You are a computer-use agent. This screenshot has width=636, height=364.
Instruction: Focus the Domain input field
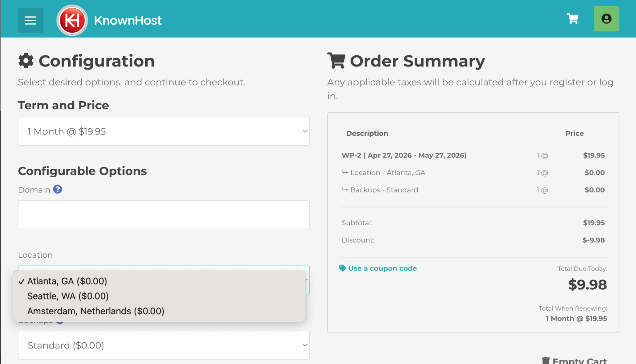[x=164, y=215]
